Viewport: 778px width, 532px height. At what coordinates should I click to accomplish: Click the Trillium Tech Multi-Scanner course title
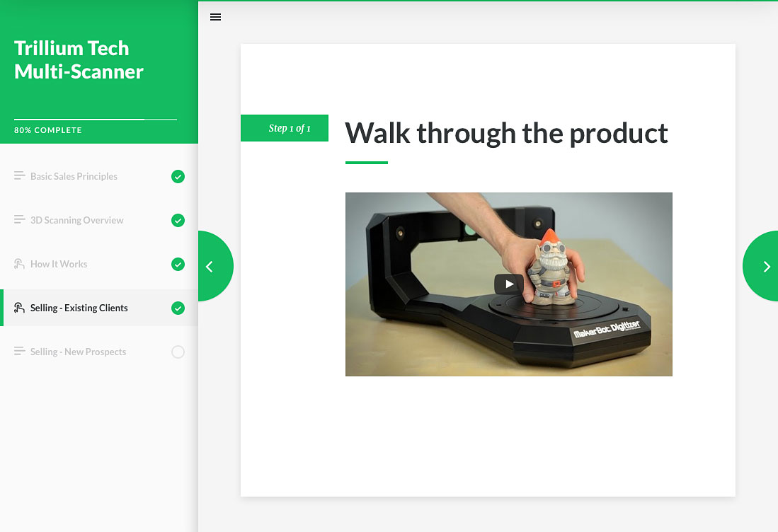(x=79, y=60)
